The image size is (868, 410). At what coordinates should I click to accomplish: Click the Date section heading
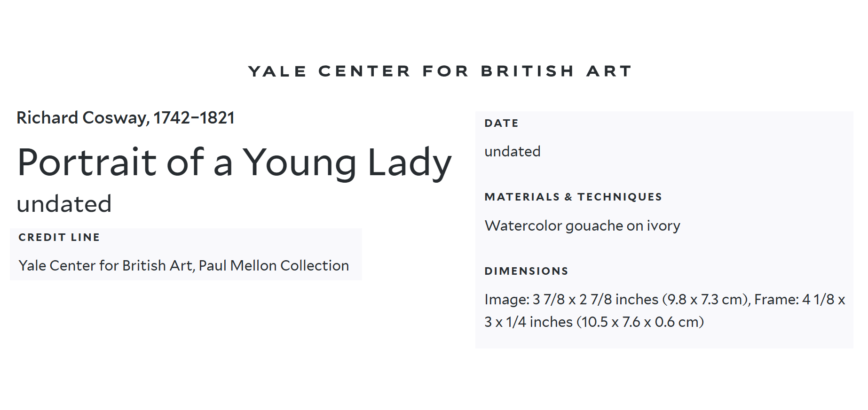[501, 124]
